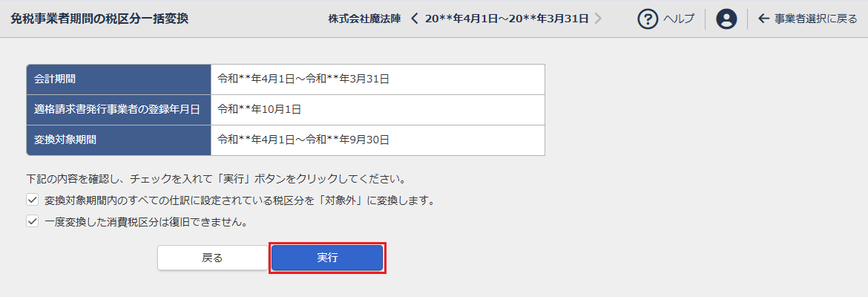Click the 会計期間 header cell
Image resolution: width=868 pixels, height=297 pixels.
click(119, 79)
